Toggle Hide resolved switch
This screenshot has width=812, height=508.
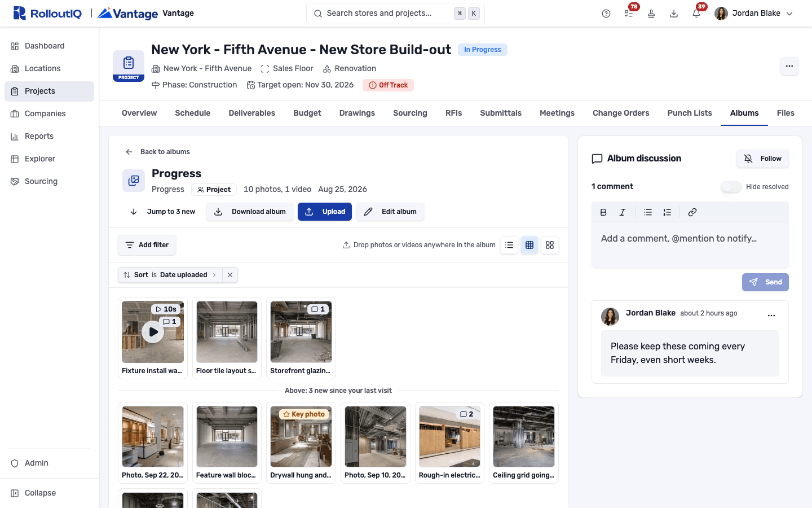pyautogui.click(x=731, y=187)
